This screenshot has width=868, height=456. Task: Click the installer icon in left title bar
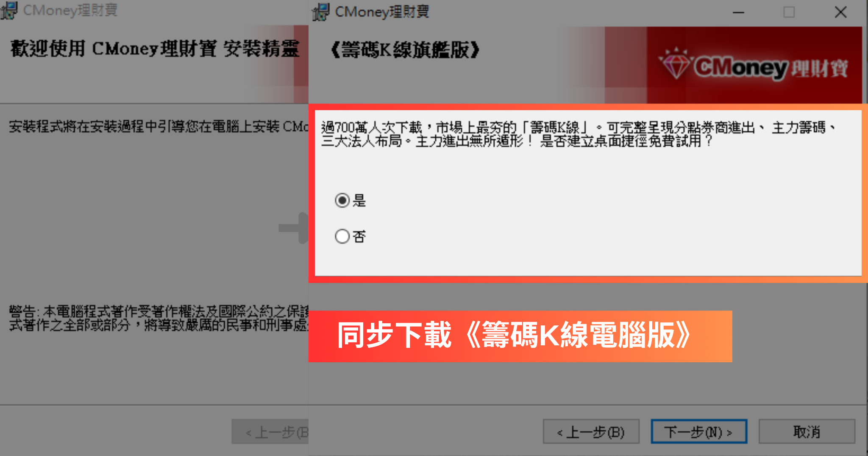(9, 11)
